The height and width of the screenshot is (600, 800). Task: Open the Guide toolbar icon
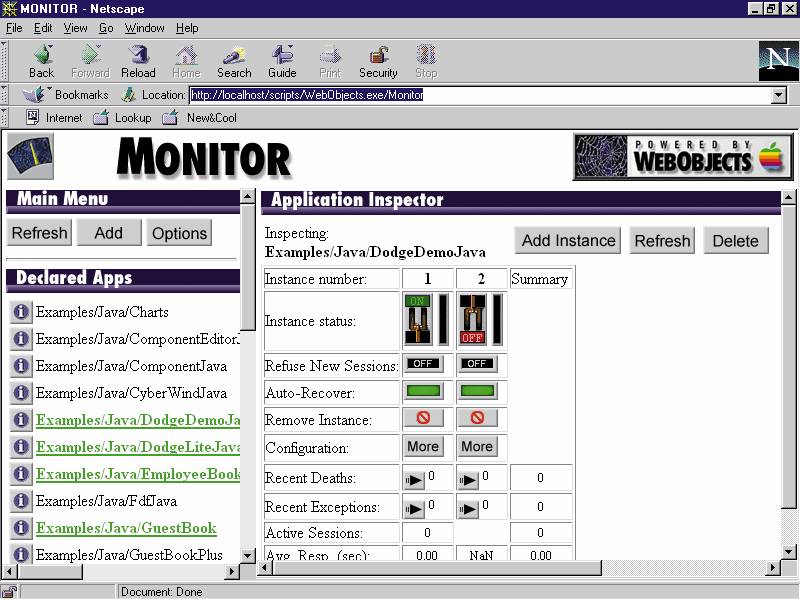click(x=282, y=61)
